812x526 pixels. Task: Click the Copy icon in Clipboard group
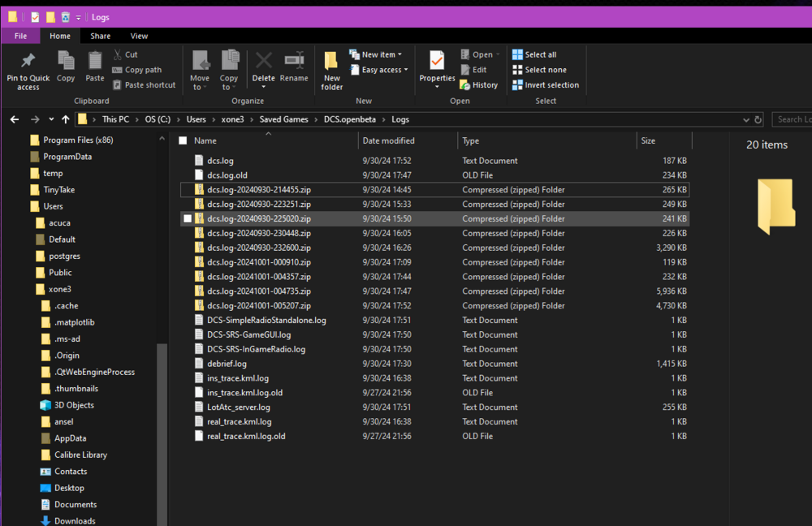coord(66,63)
